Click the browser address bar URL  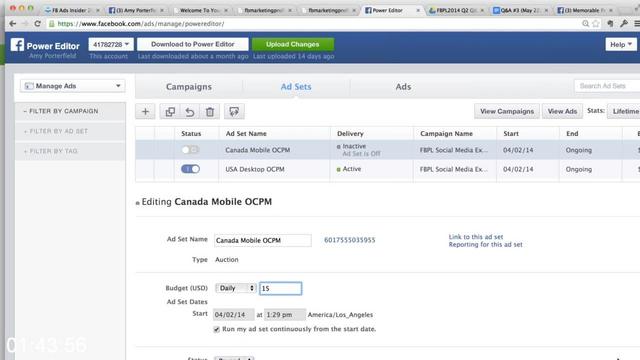point(141,24)
